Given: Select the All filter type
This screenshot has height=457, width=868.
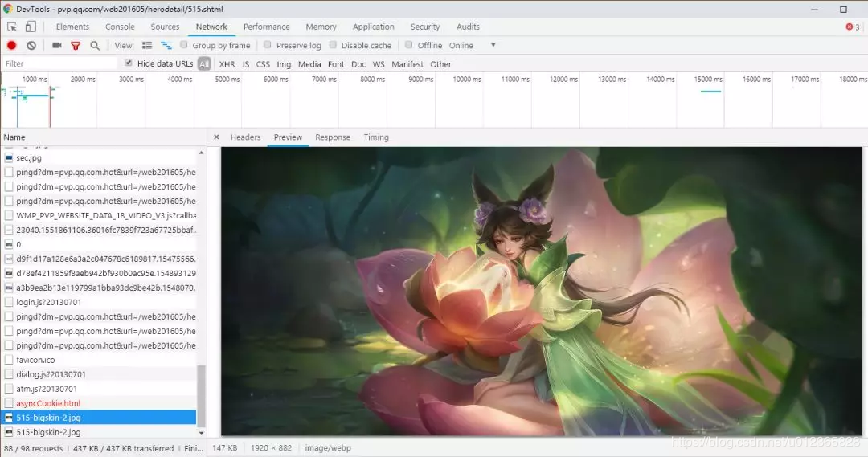Looking at the screenshot, I should (204, 64).
